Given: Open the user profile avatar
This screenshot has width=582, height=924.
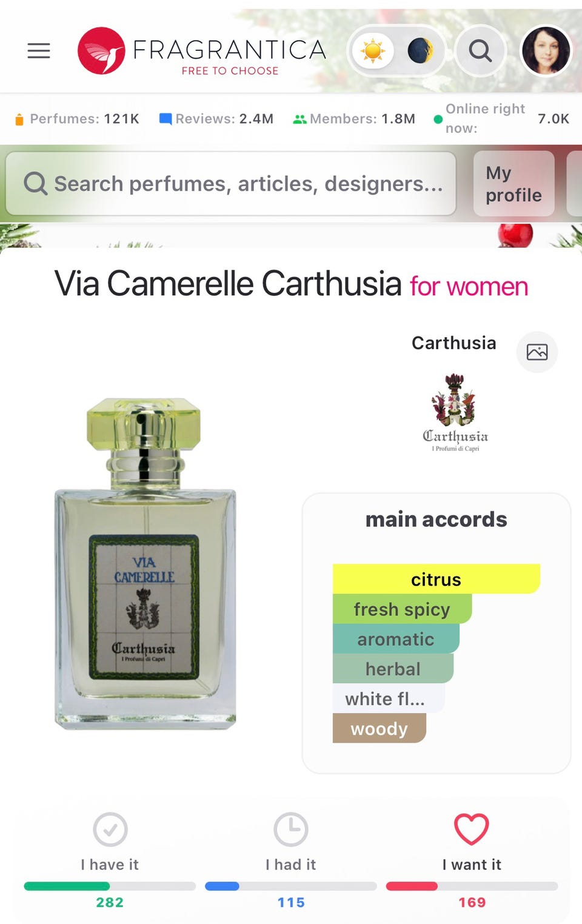Looking at the screenshot, I should click(546, 51).
